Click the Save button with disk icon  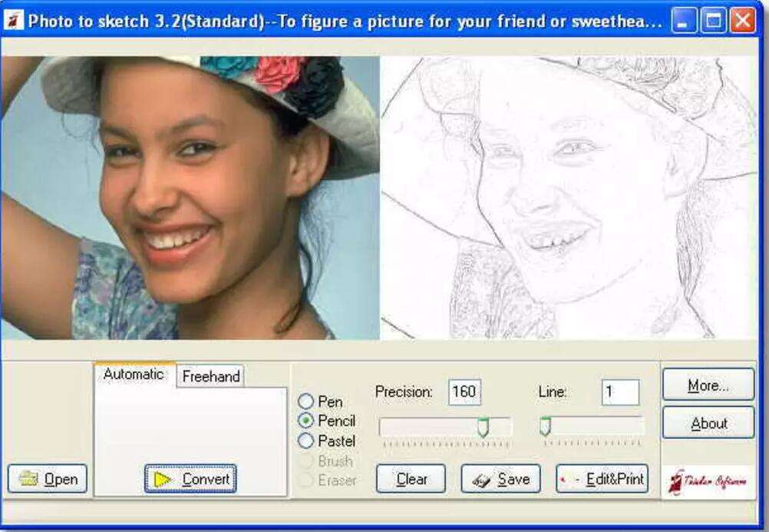(x=500, y=479)
